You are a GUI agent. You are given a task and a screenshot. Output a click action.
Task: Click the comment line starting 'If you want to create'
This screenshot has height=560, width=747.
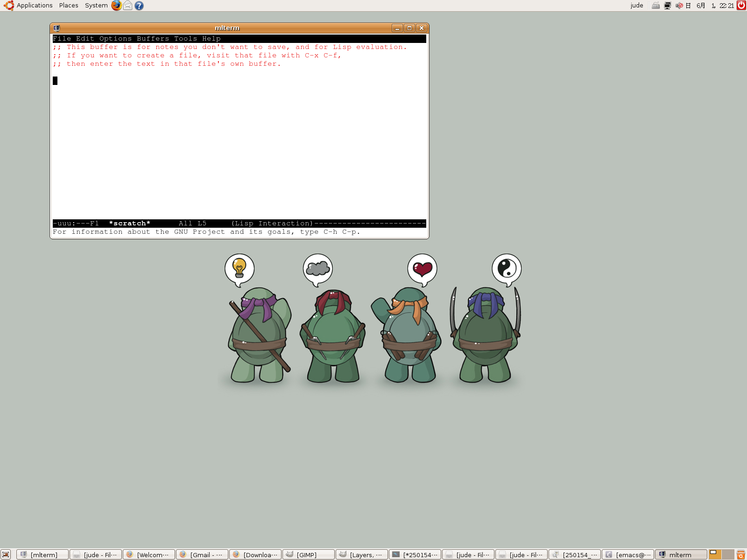pos(197,56)
